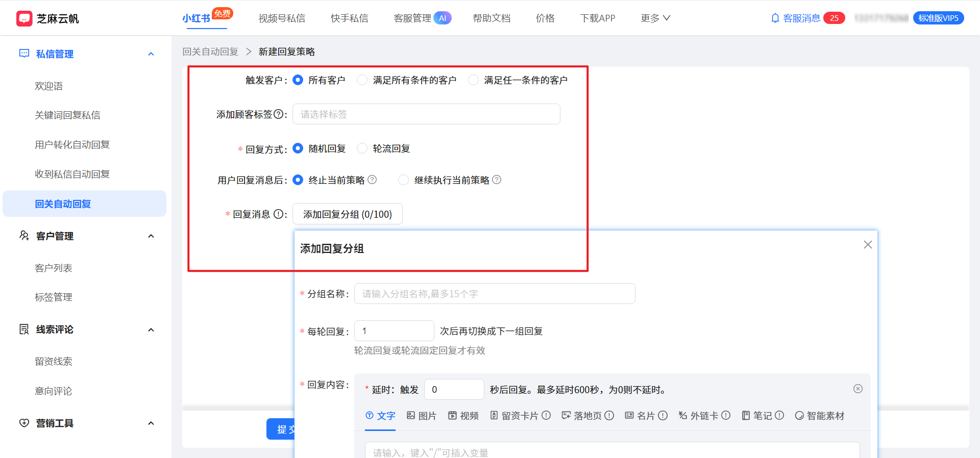Open the 更多 dropdown in top navigation
This screenshot has width=980, height=458.
coord(655,18)
